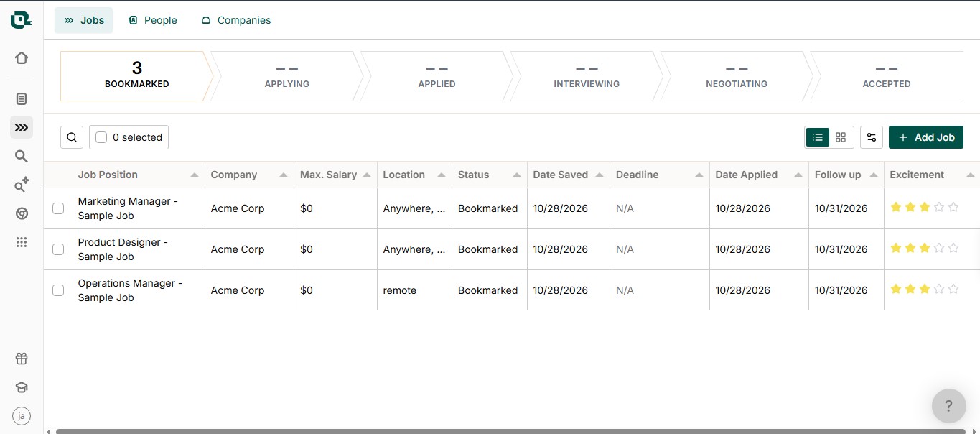Set Product Designer excitement to five stars
980x434 pixels.
[x=953, y=248]
